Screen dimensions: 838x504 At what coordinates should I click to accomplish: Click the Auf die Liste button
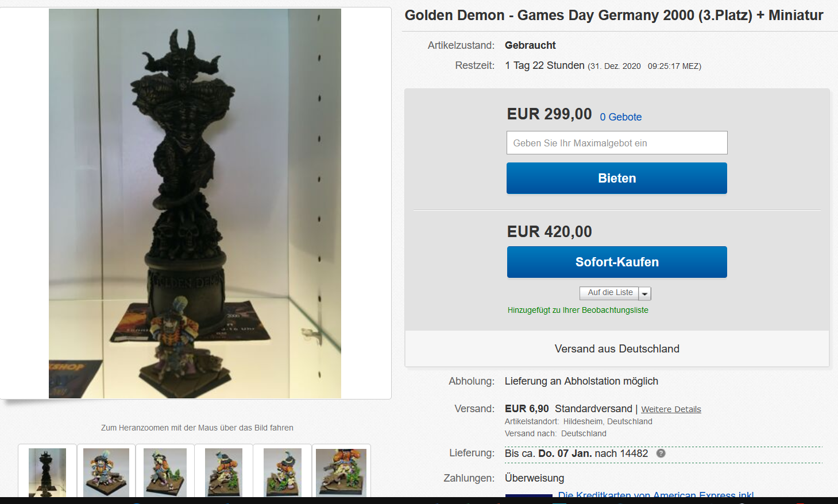tap(609, 293)
